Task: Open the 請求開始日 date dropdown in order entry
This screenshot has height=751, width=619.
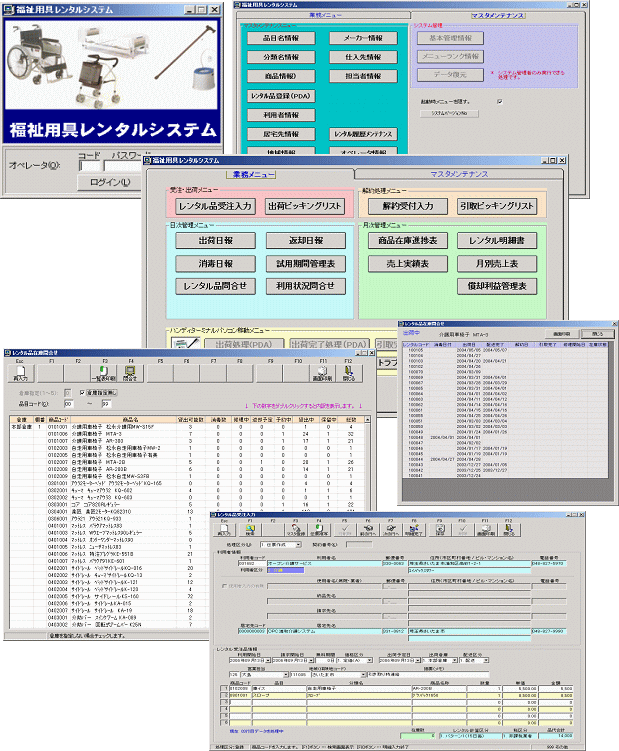Action: [311, 660]
